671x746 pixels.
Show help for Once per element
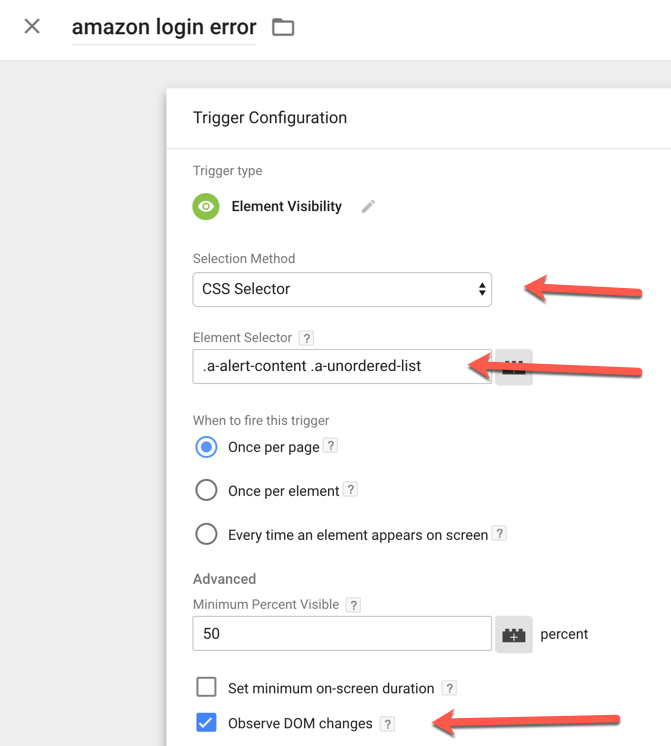coord(351,490)
